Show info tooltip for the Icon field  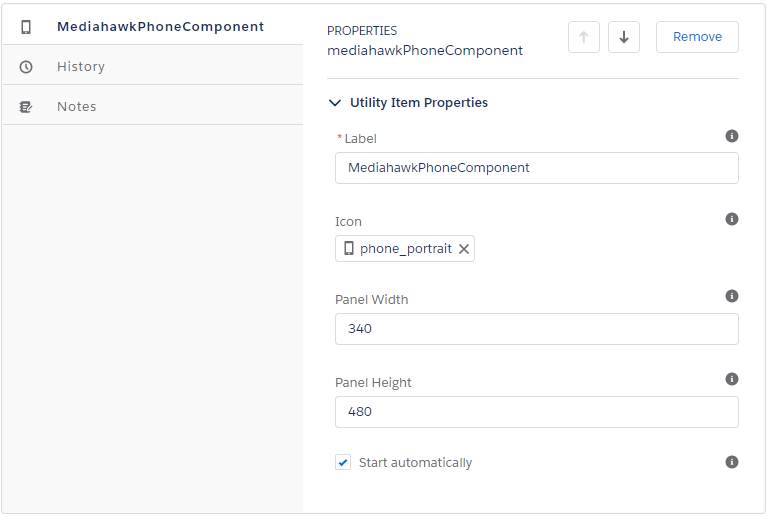pyautogui.click(x=732, y=219)
